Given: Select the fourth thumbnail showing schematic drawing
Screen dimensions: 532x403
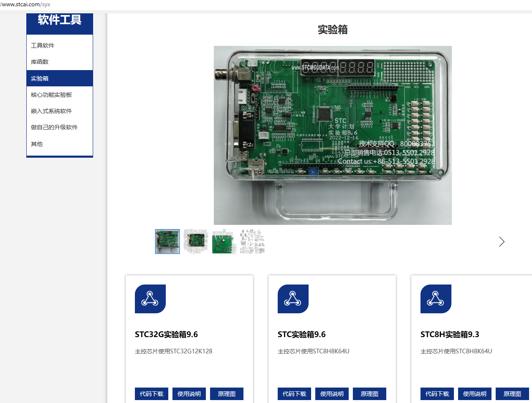Looking at the screenshot, I should 253,242.
